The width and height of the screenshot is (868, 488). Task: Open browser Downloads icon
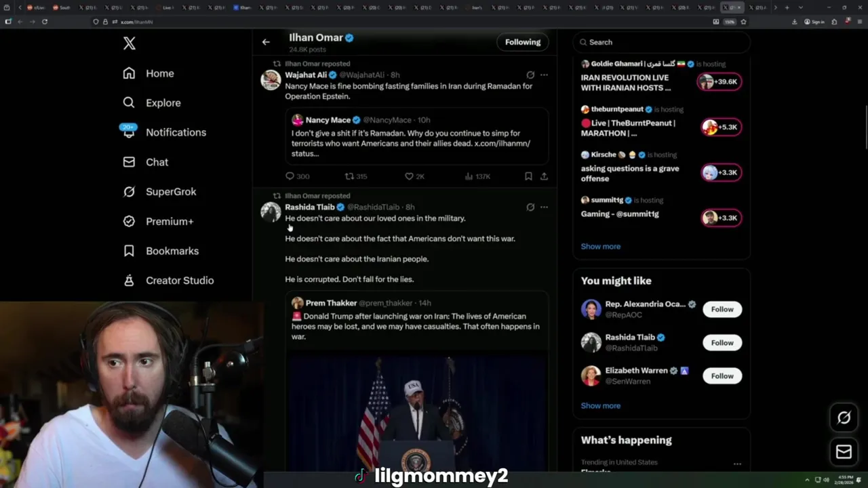click(x=795, y=22)
